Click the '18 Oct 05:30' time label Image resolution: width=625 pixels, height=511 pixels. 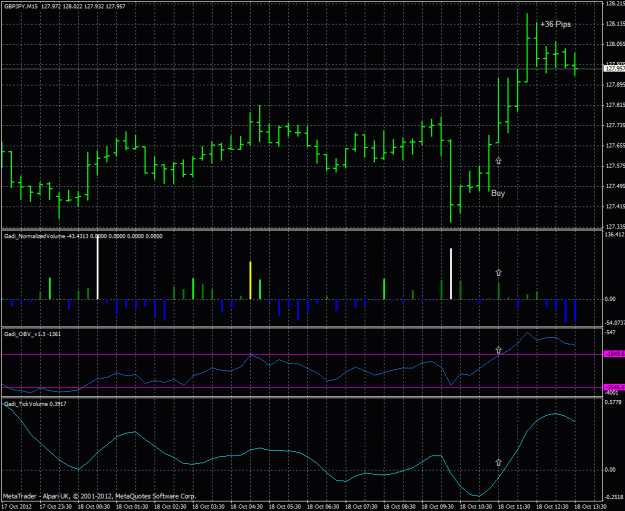click(285, 507)
